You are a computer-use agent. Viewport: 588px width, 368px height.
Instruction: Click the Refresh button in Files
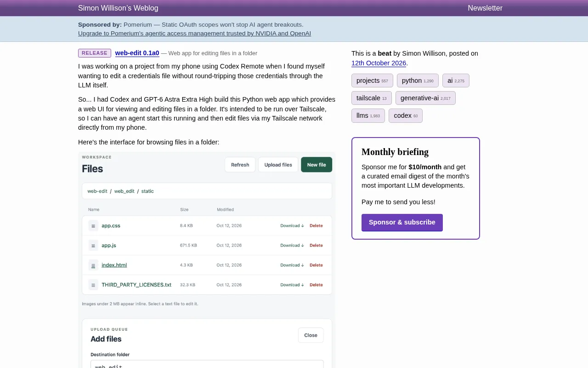(x=240, y=165)
